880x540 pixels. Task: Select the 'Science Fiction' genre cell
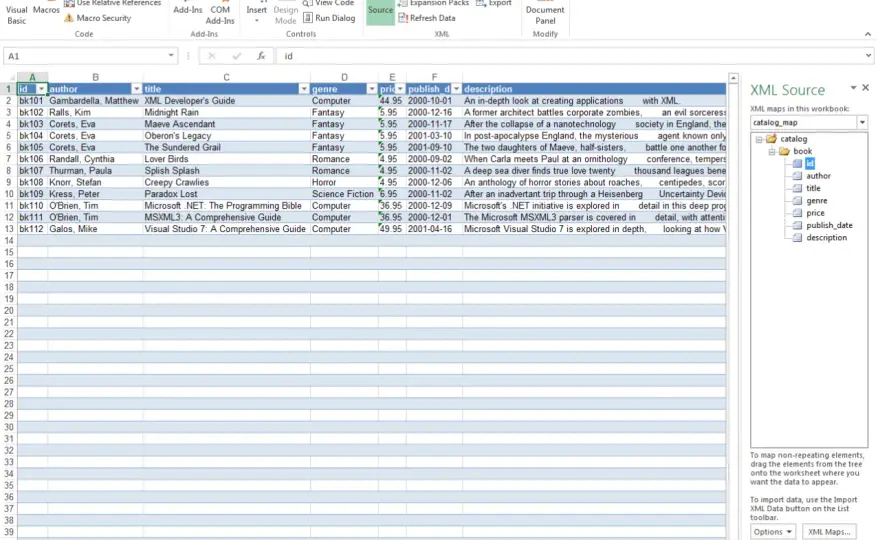click(344, 194)
